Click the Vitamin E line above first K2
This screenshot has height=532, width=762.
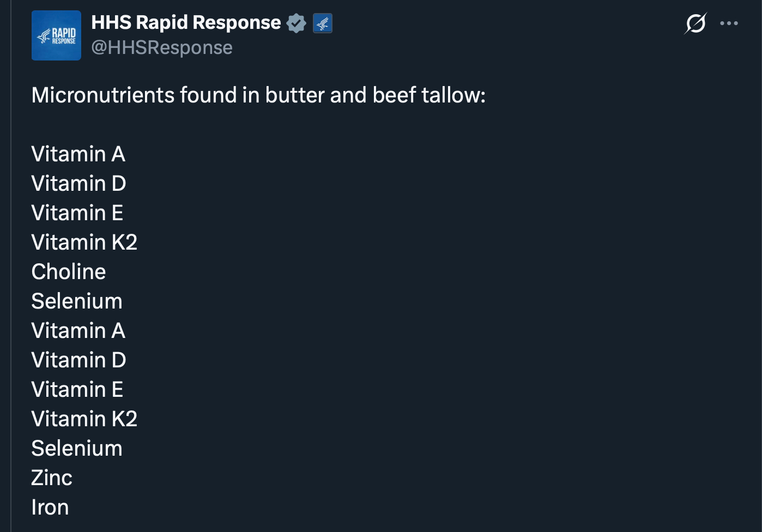pyautogui.click(x=77, y=213)
